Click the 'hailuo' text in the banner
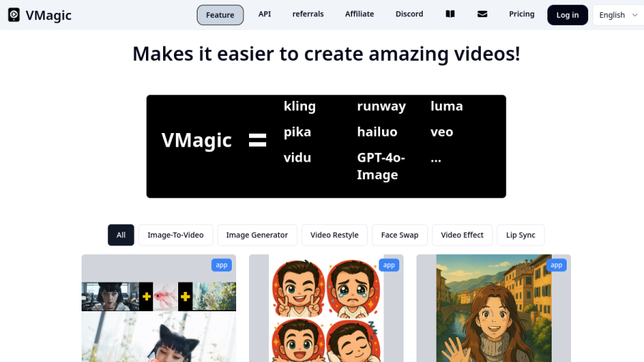This screenshot has height=362, width=644. tap(377, 132)
